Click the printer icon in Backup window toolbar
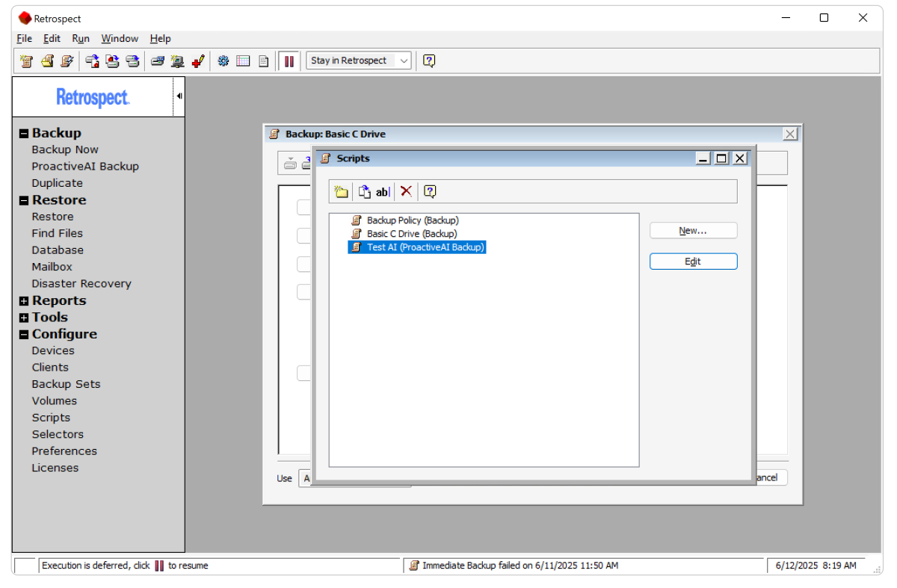The image size is (897, 588). (x=290, y=164)
